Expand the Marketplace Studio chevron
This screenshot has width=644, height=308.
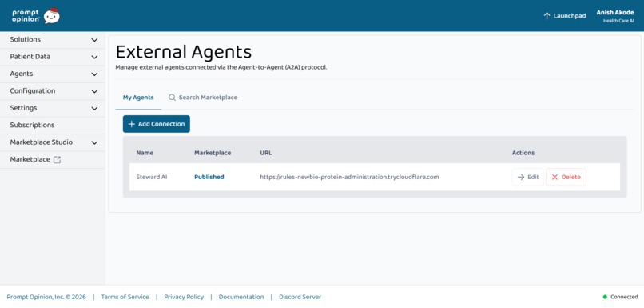tap(94, 142)
